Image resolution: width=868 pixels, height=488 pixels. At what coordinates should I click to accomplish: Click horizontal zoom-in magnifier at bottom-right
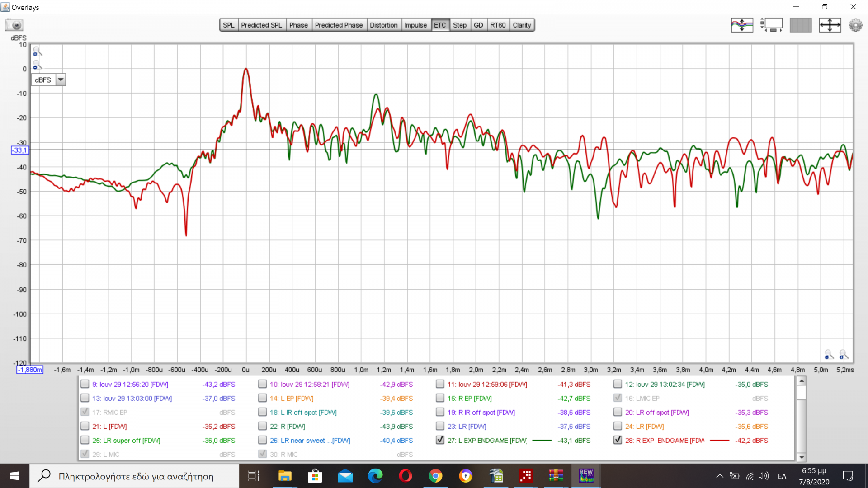pyautogui.click(x=844, y=355)
